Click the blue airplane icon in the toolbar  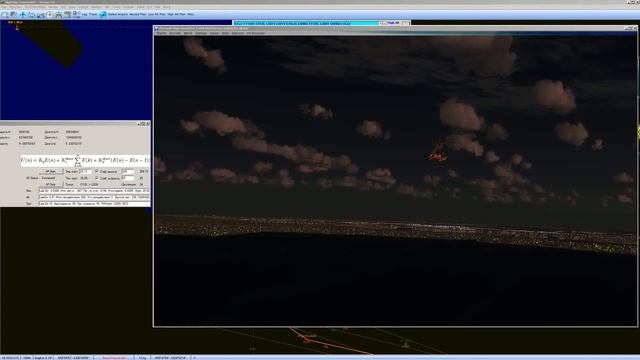click(23, 15)
